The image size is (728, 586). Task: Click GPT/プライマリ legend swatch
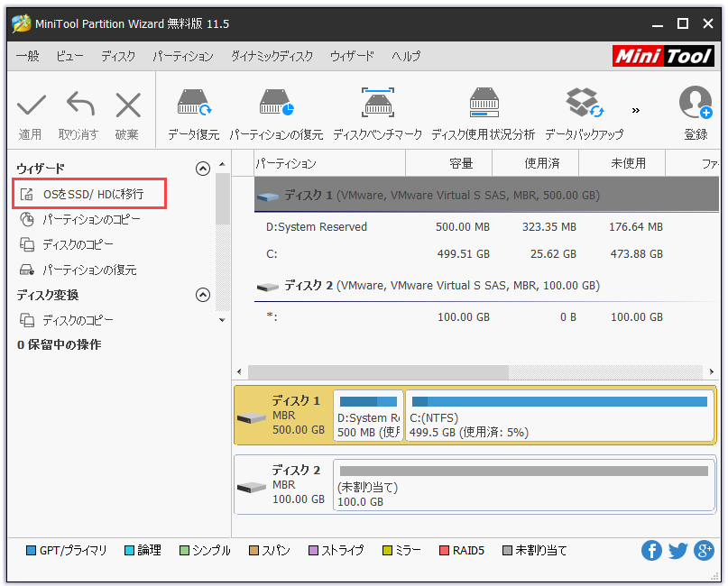pyautogui.click(x=31, y=551)
